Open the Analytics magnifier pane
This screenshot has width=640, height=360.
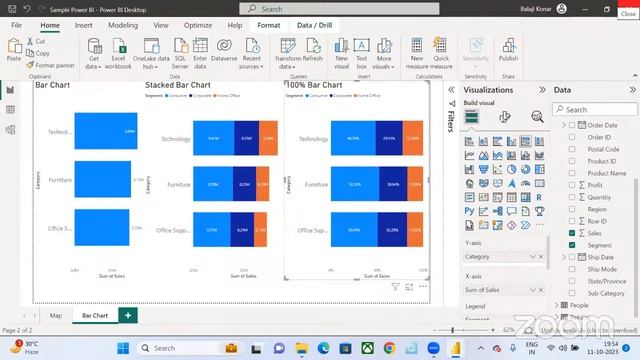click(537, 117)
